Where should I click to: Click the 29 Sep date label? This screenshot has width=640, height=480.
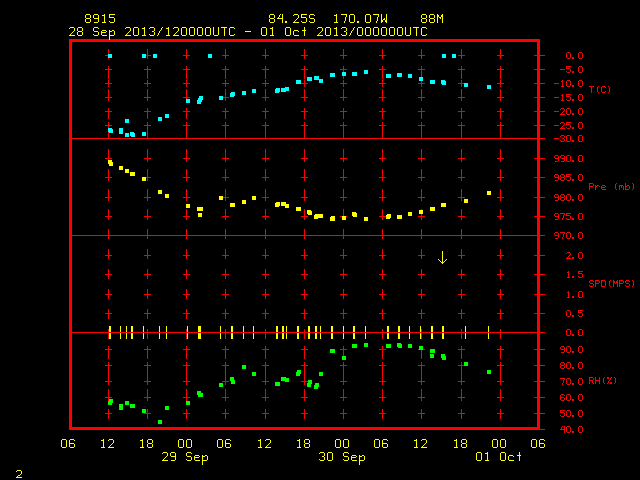[185, 457]
